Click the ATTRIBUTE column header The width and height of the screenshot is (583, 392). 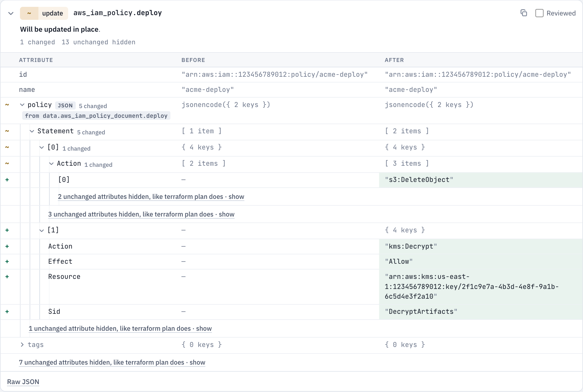(x=36, y=60)
